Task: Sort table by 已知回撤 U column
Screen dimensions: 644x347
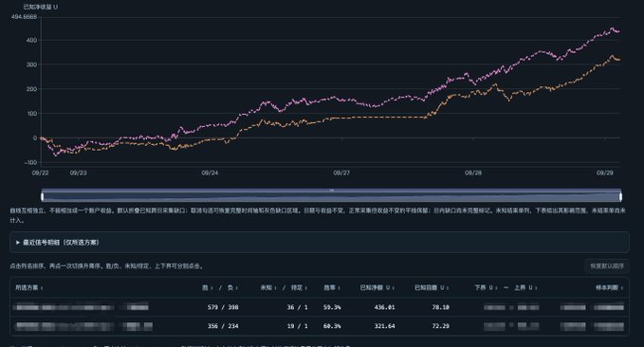Action: [x=432, y=287]
